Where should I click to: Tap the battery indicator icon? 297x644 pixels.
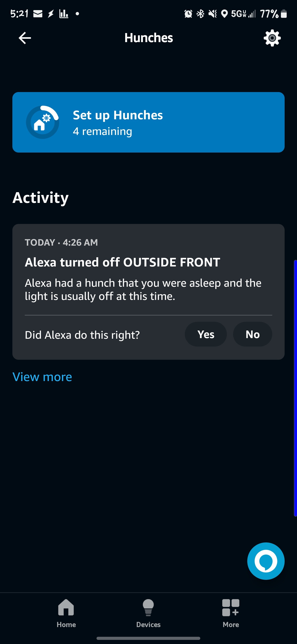[x=284, y=14]
